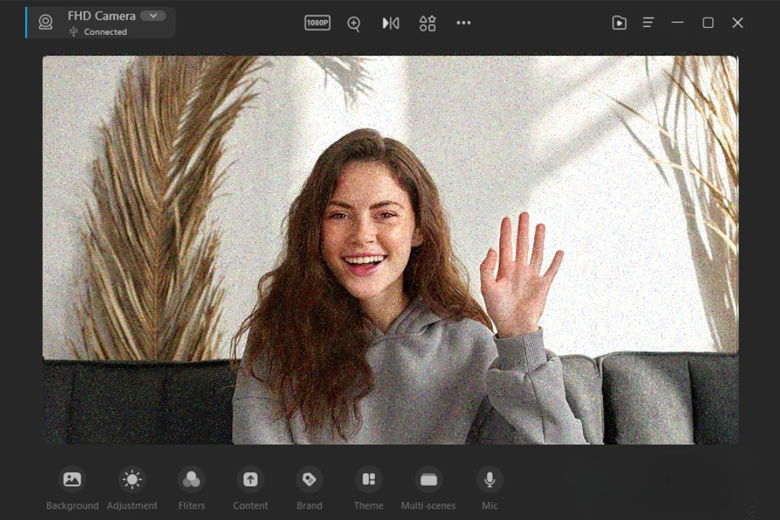
Task: Toggle the mirror flip video icon
Action: click(x=391, y=23)
